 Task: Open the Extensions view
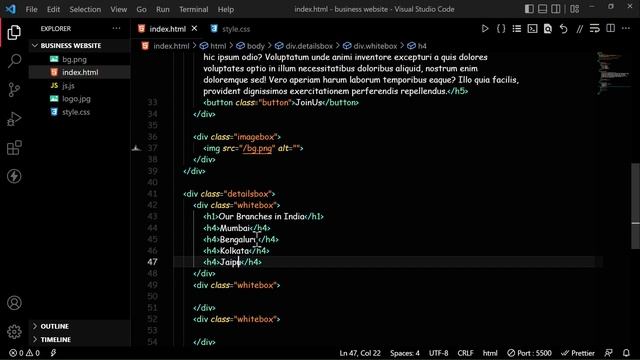pyautogui.click(x=14, y=148)
